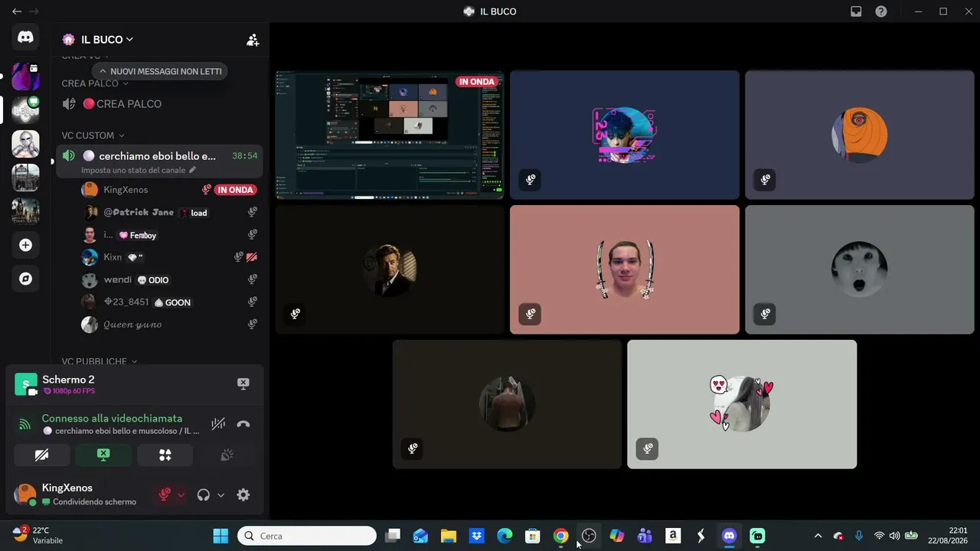This screenshot has width=980, height=551.
Task: Toggle the VC PUBBLICHE category
Action: tap(100, 361)
